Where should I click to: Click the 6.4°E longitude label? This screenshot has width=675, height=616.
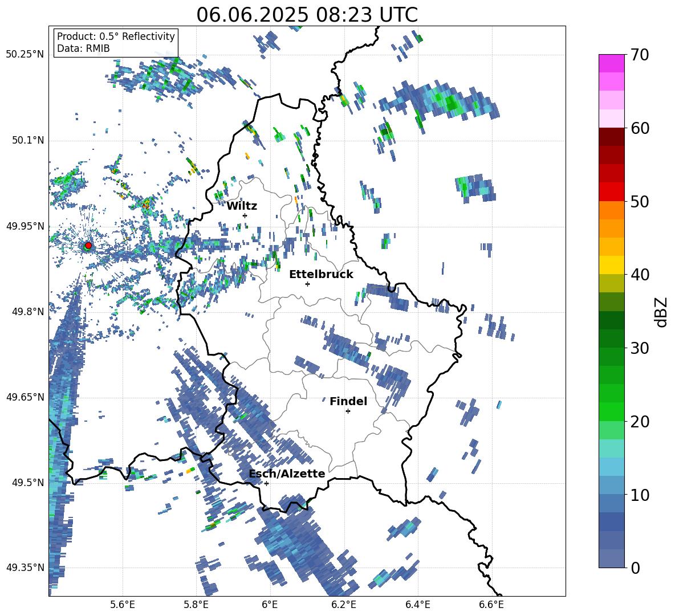[417, 605]
